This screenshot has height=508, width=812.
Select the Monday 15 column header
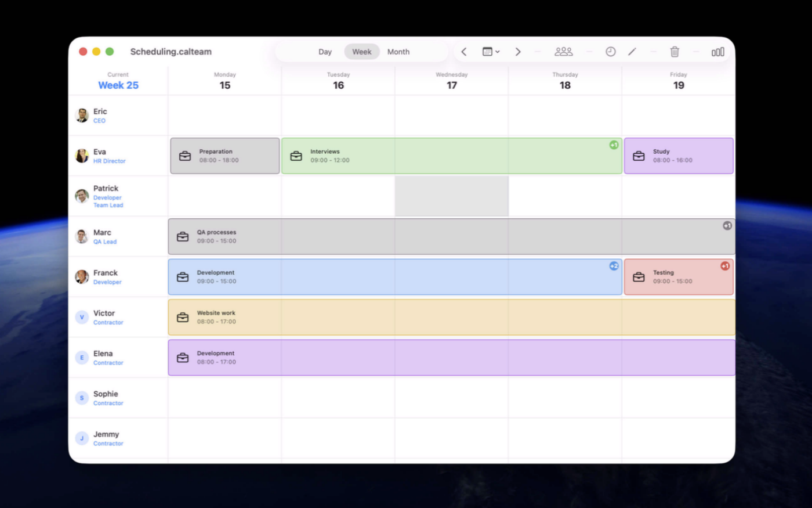[225, 81]
